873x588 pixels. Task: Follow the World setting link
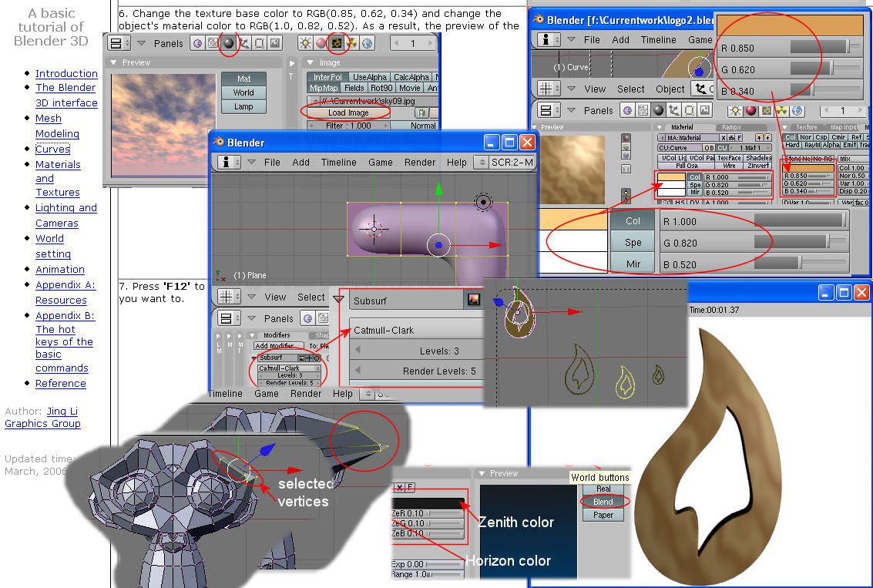pos(53,246)
